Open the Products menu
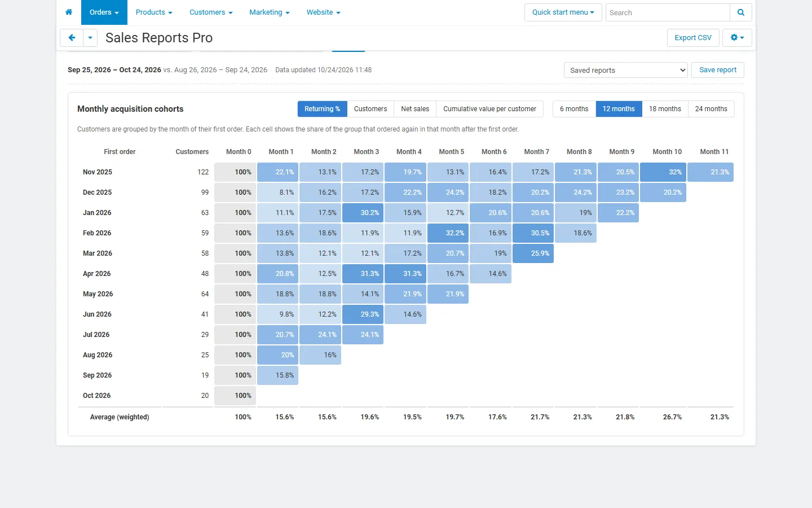 point(154,12)
